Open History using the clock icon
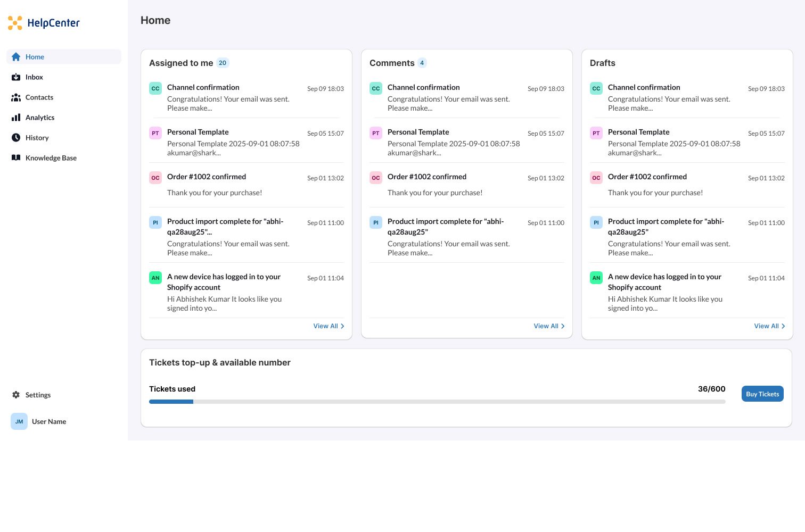Screen dimensions: 805x532 point(16,138)
